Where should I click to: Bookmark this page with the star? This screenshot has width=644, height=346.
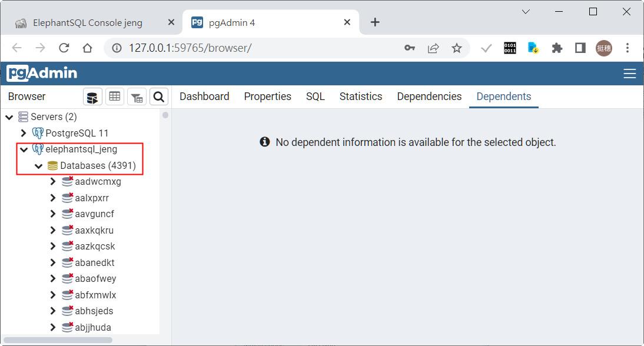click(456, 48)
